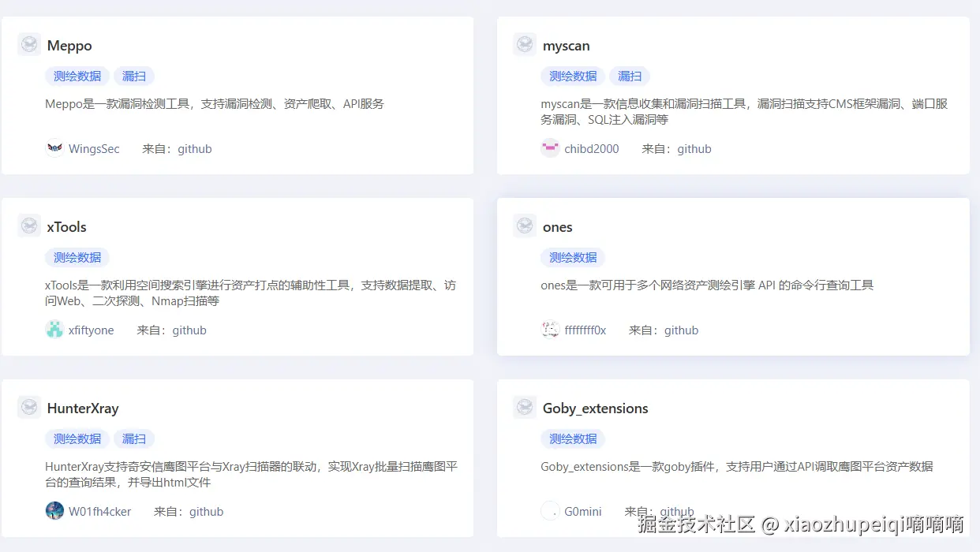The height and width of the screenshot is (552, 980).
Task: Click xTools description about 空间搜索引擎
Action: 250,293
